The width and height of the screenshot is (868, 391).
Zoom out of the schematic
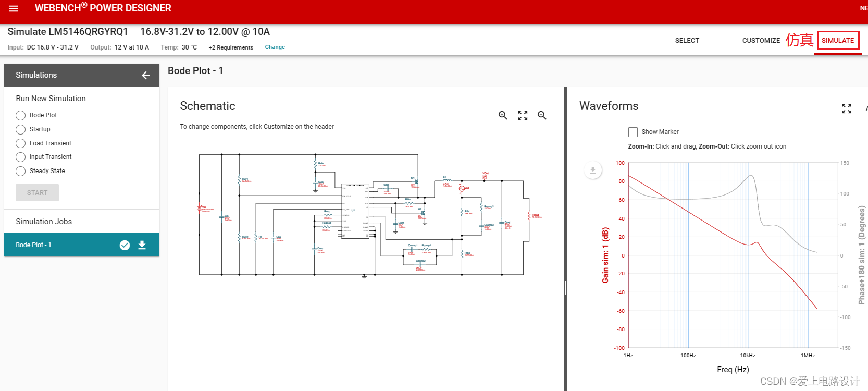[x=542, y=115]
